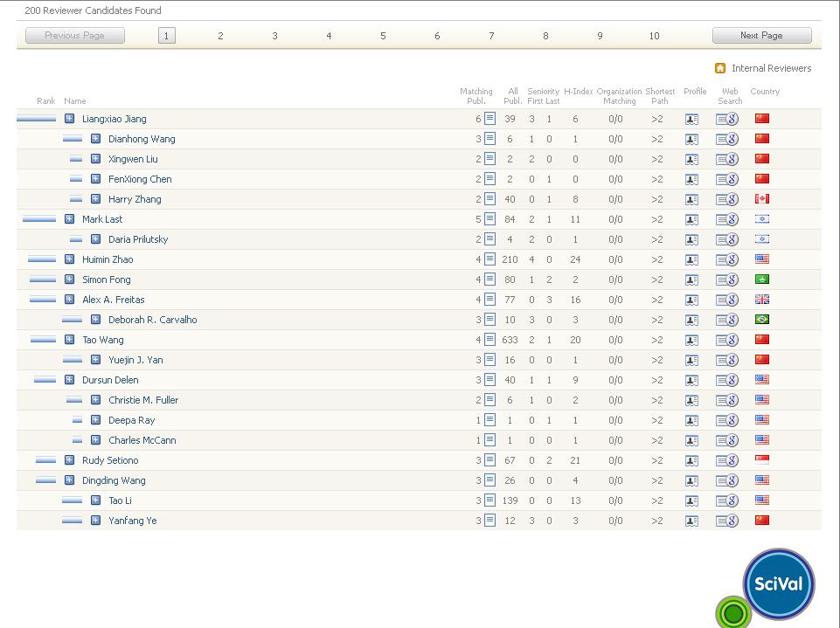Expand the Dursun Delen row
840x628 pixels.
[x=69, y=380]
